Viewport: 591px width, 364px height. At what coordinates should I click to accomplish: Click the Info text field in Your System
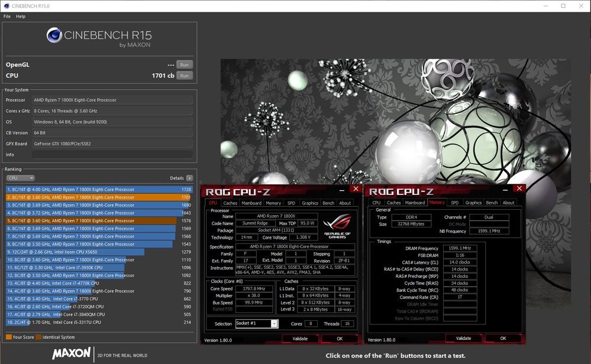pyautogui.click(x=112, y=155)
